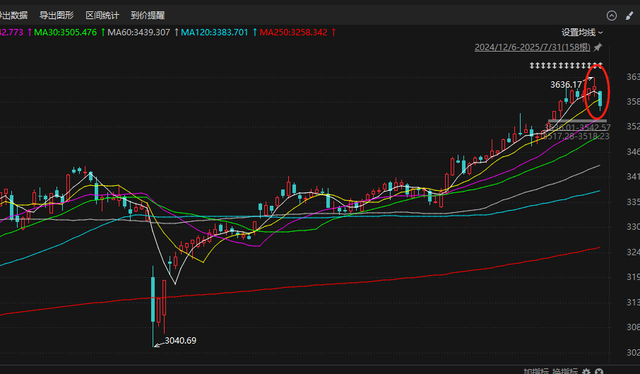The width and height of the screenshot is (640, 374).
Task: Open the 2024/12/6-2025/7/31 date range selector
Action: (x=532, y=47)
